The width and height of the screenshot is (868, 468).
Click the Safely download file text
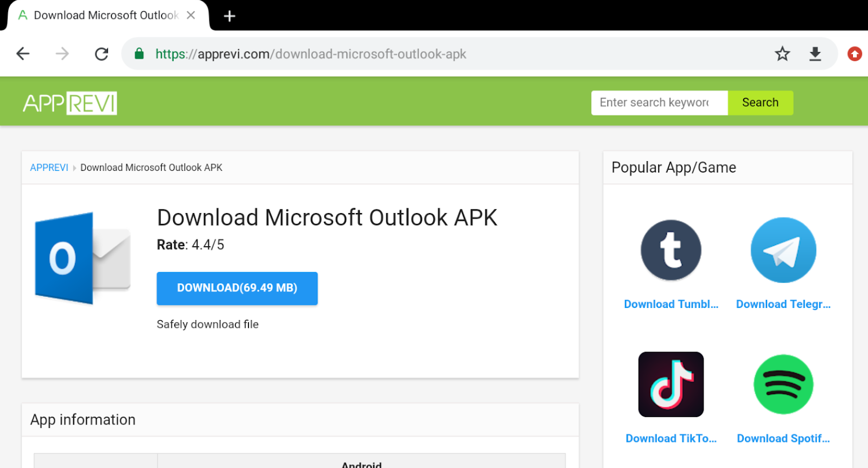pyautogui.click(x=208, y=324)
